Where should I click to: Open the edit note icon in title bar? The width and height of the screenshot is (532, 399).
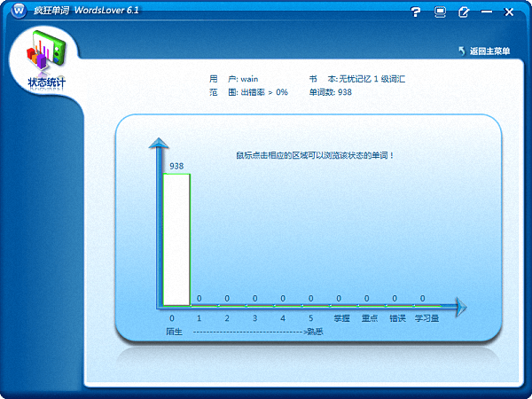pos(464,12)
